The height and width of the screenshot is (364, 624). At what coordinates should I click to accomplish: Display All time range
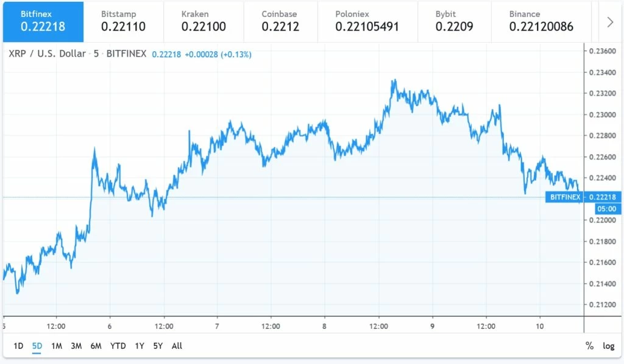coord(177,346)
